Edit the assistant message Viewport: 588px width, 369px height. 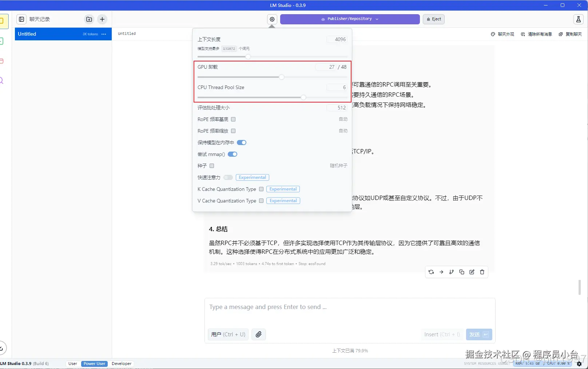[472, 272]
